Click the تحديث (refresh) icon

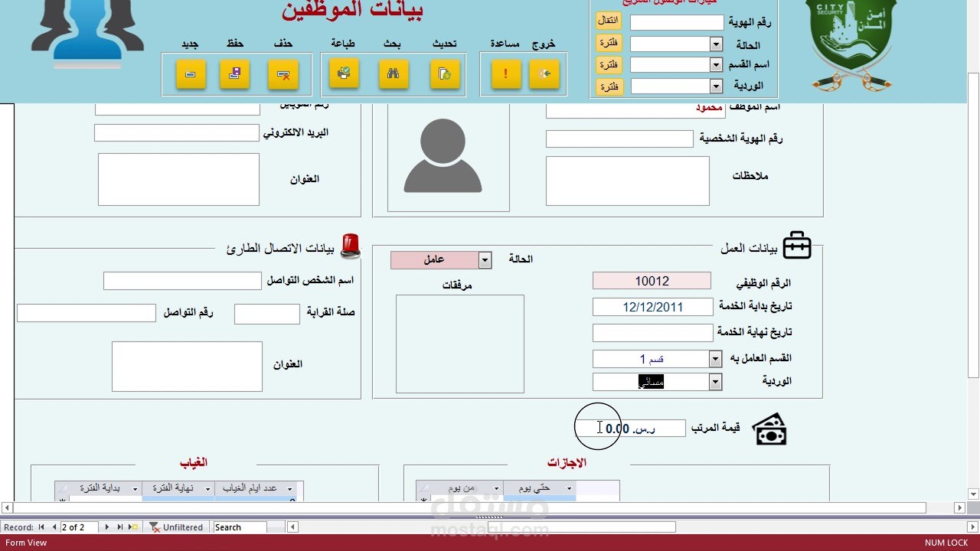coord(445,74)
